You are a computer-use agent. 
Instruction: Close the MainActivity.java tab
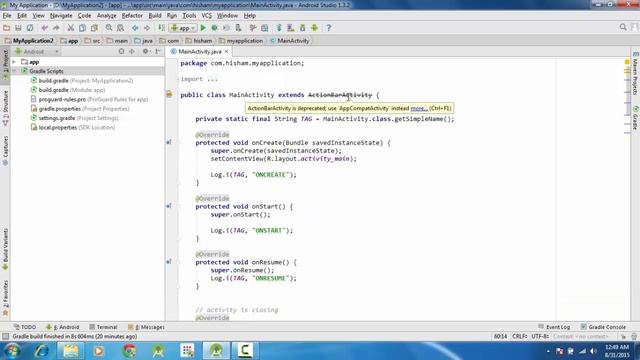227,51
